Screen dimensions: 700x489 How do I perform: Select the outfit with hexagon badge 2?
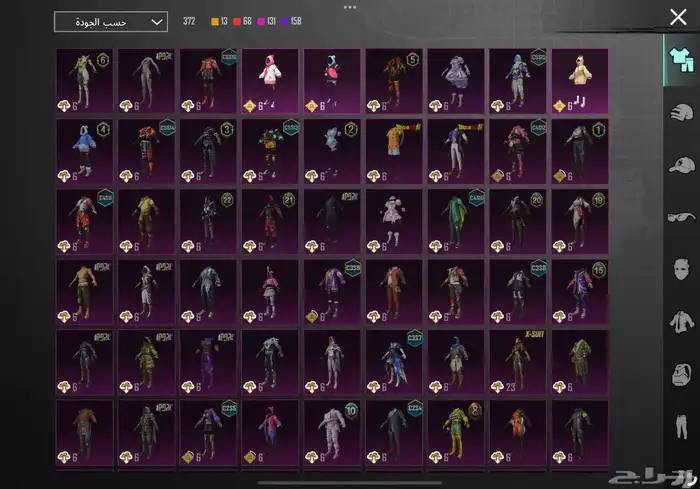tap(332, 151)
